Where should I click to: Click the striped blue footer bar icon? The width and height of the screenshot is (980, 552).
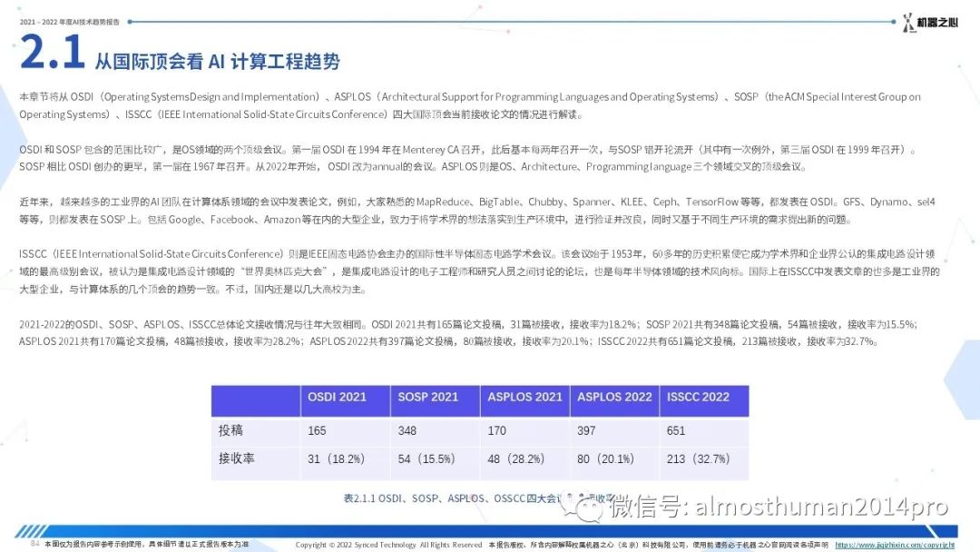[31, 531]
